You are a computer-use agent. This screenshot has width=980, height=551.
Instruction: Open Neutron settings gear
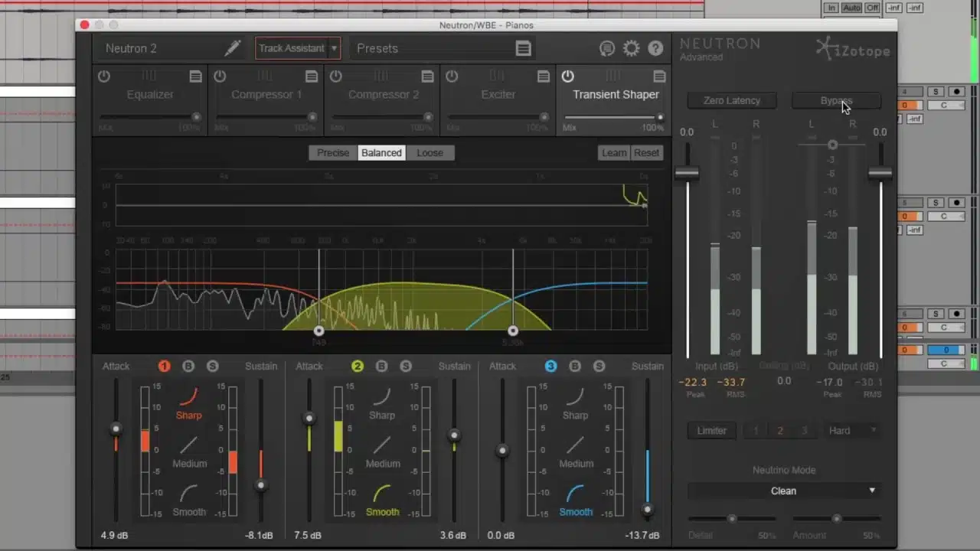click(631, 48)
